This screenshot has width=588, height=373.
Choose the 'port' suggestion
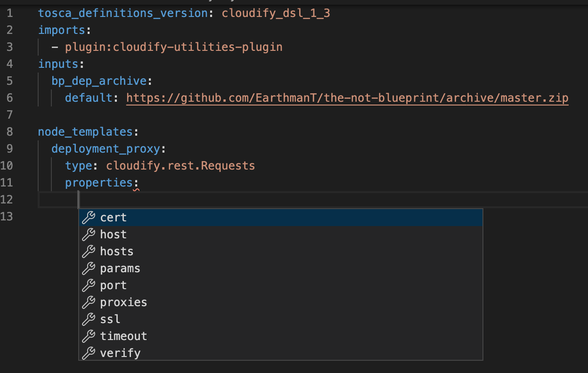(280, 285)
